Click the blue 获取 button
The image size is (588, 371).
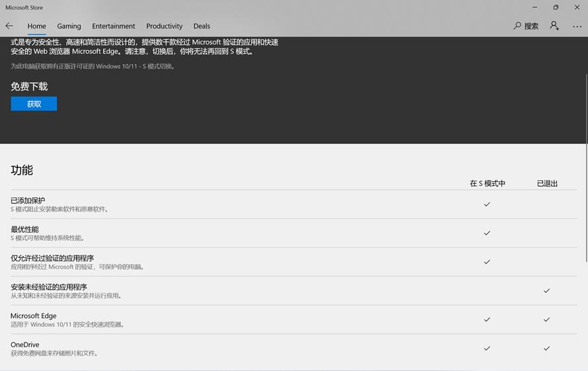[x=34, y=104]
